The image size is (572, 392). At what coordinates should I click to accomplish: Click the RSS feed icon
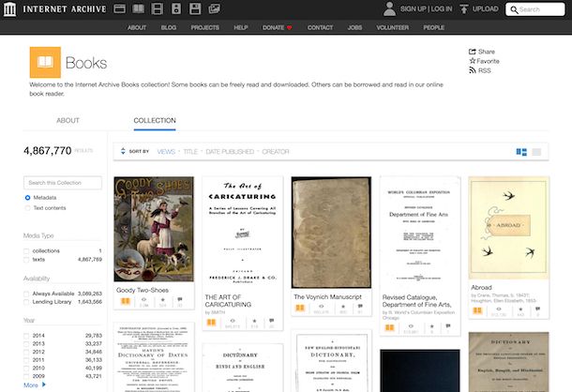click(x=473, y=70)
